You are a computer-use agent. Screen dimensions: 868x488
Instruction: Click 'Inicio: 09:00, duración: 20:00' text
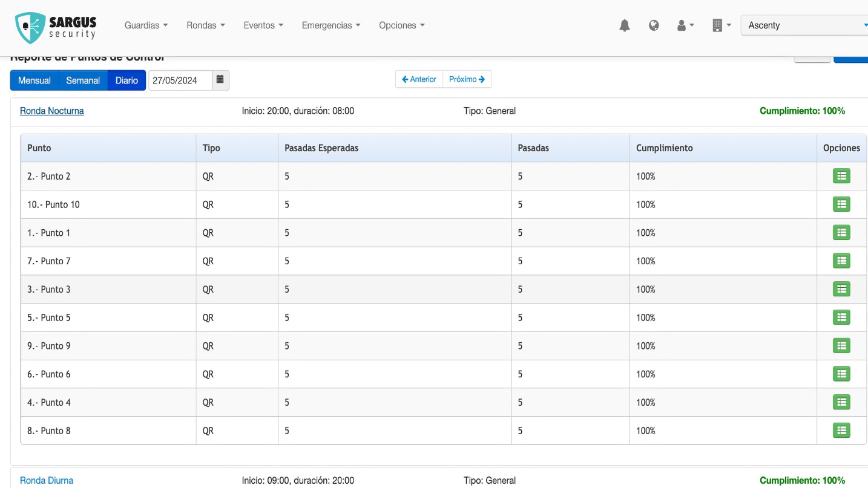(x=298, y=480)
